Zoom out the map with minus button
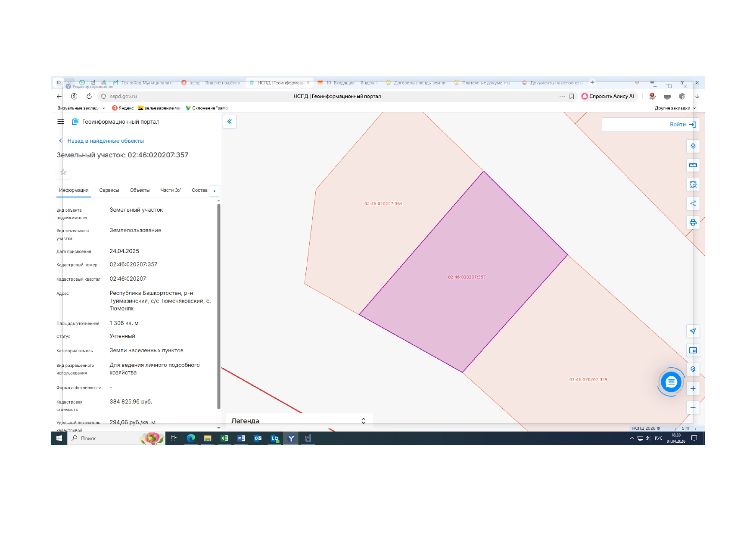 [693, 407]
